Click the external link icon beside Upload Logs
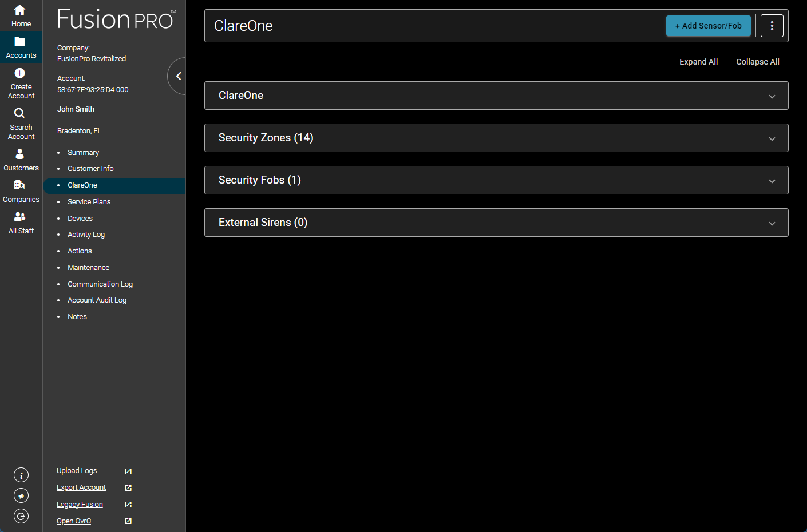 [127, 471]
